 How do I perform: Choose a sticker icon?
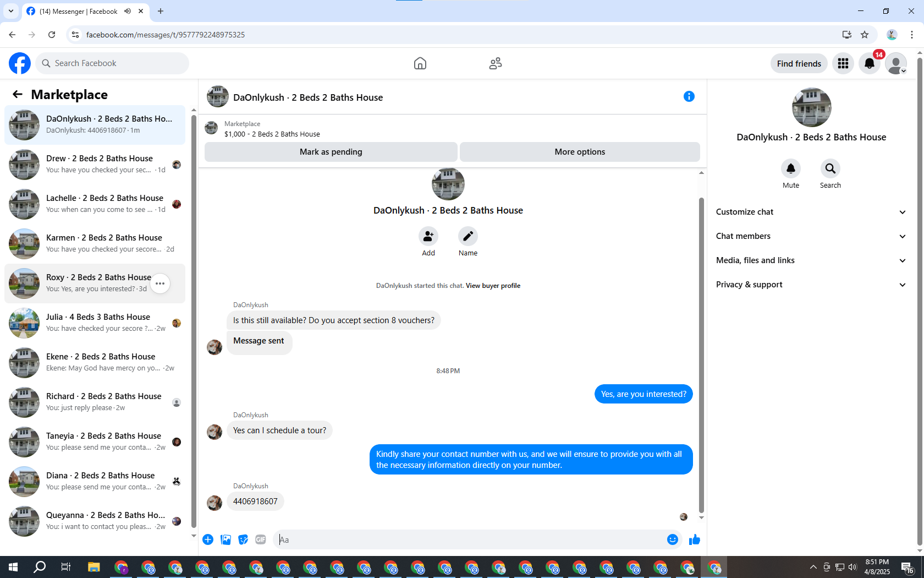click(243, 539)
